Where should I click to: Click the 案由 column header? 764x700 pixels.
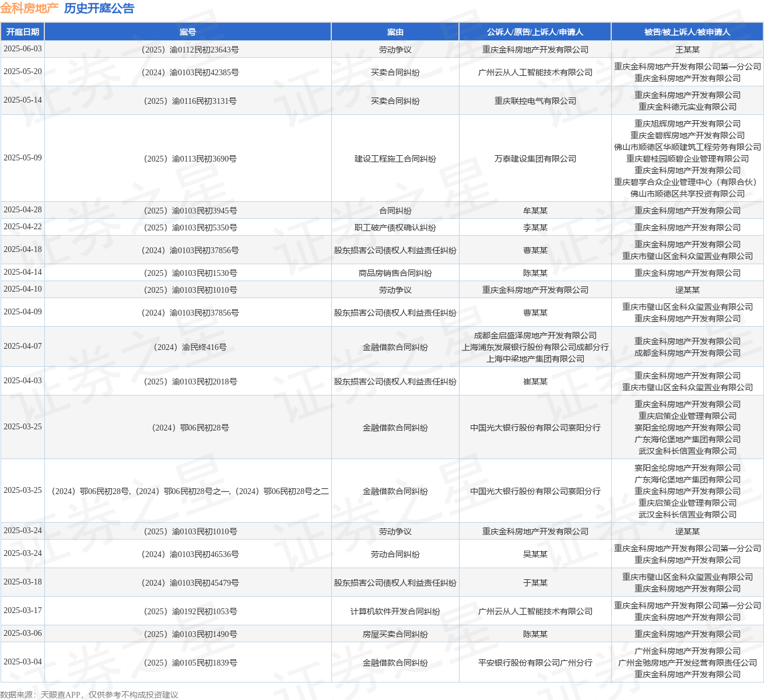point(395,32)
